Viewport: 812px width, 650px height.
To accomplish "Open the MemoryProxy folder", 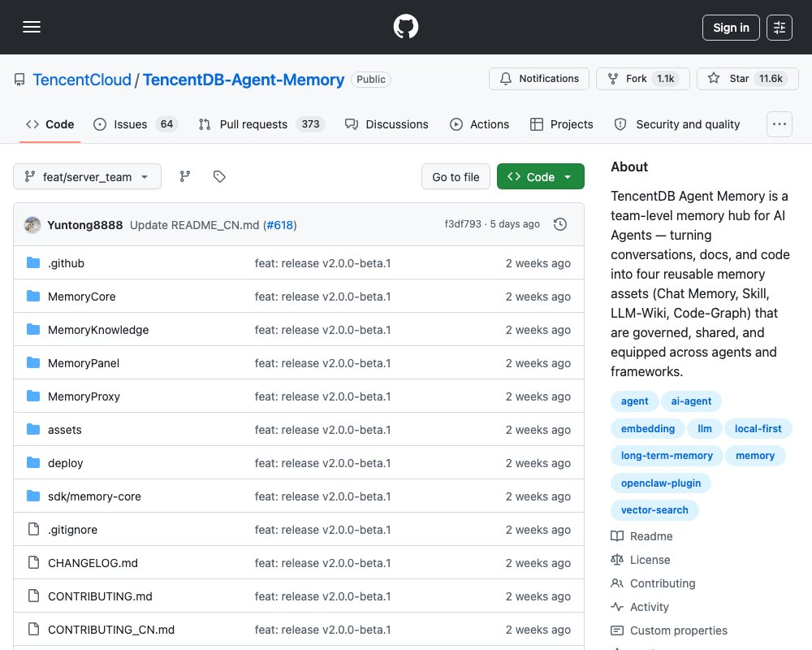I will tap(84, 396).
